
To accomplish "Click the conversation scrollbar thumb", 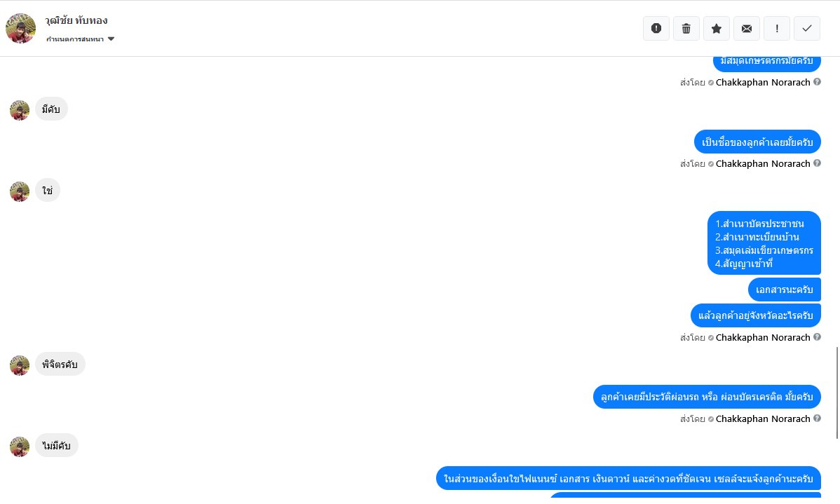I will (x=836, y=393).
